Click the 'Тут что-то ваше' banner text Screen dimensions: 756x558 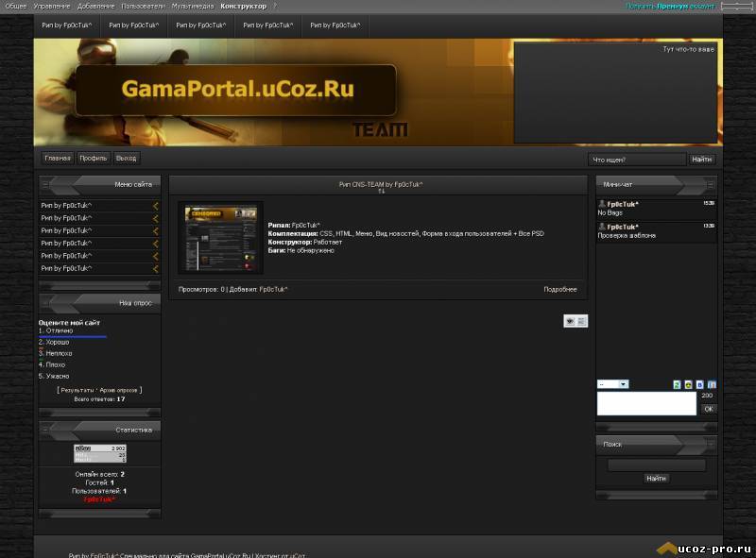689,49
